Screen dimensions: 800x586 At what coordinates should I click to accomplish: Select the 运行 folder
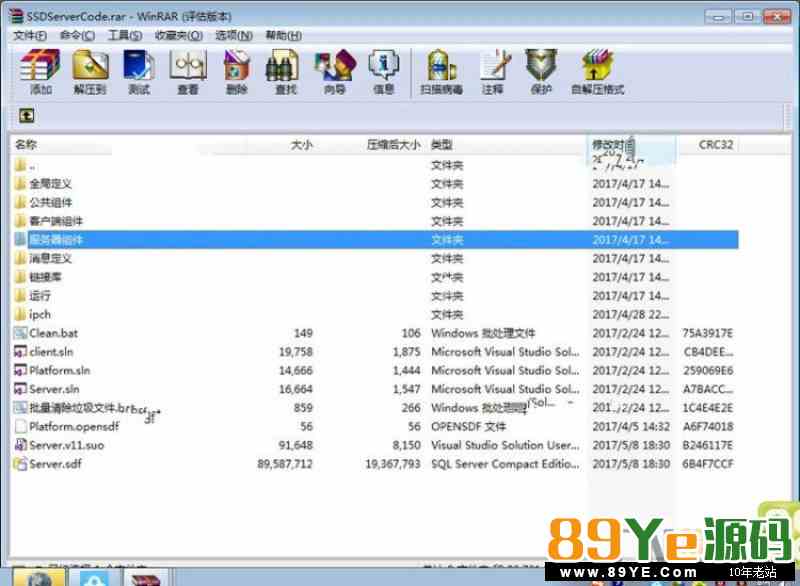[x=375, y=296]
